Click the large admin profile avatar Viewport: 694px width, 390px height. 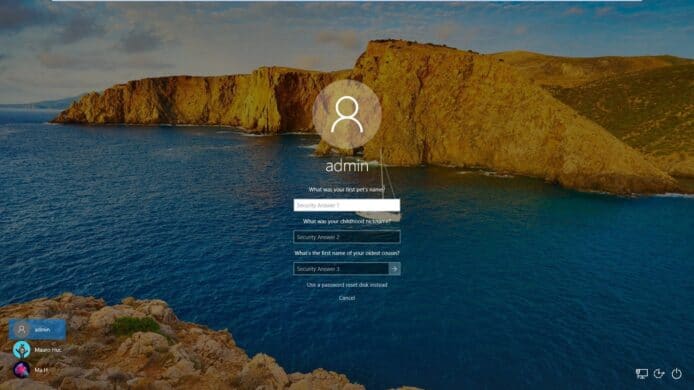347,114
